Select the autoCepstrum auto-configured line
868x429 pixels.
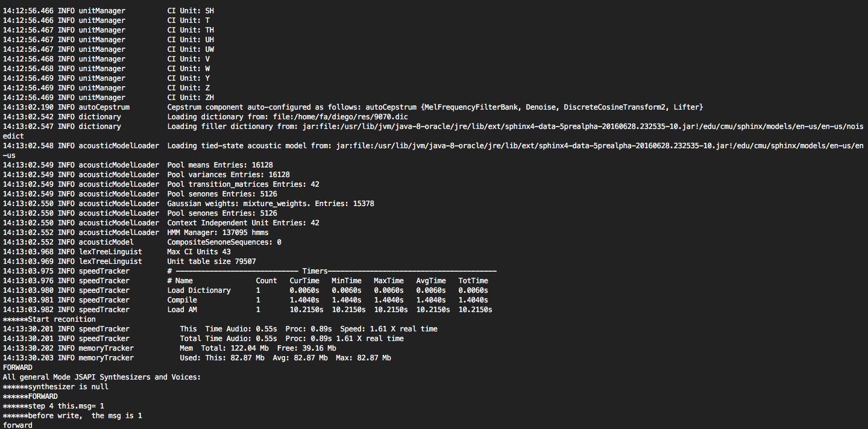point(353,107)
